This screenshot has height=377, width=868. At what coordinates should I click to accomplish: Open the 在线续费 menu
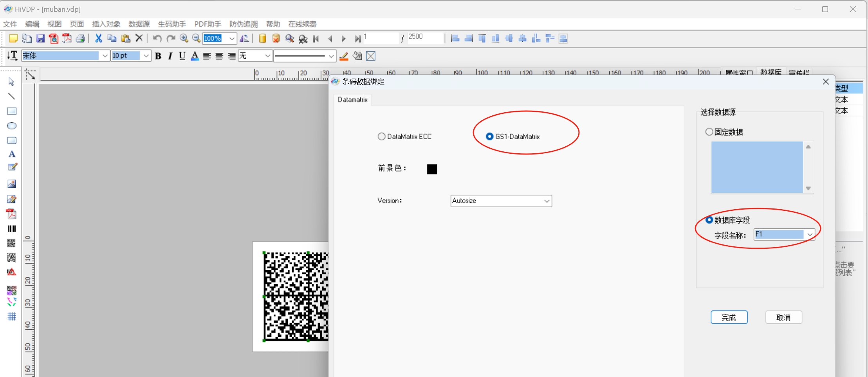pos(302,24)
